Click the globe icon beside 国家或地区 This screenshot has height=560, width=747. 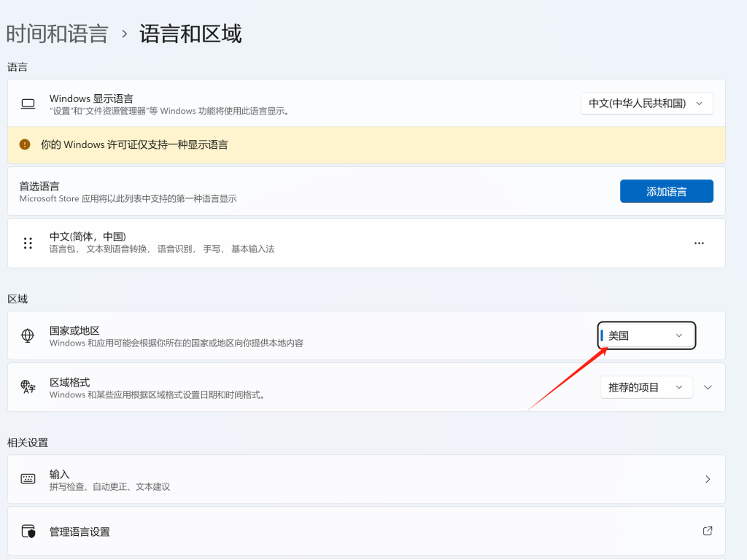coord(28,335)
